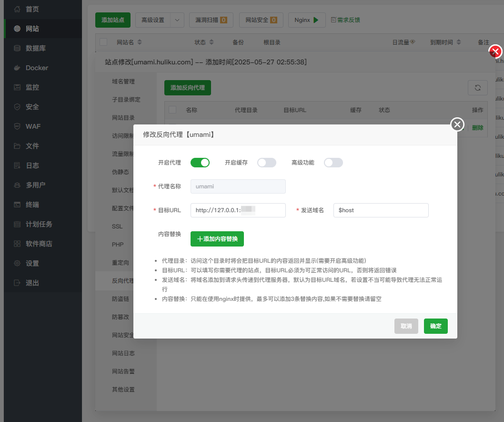The width and height of the screenshot is (504, 422).
Task: Click the Docker icon in sidebar
Action: pos(17,68)
